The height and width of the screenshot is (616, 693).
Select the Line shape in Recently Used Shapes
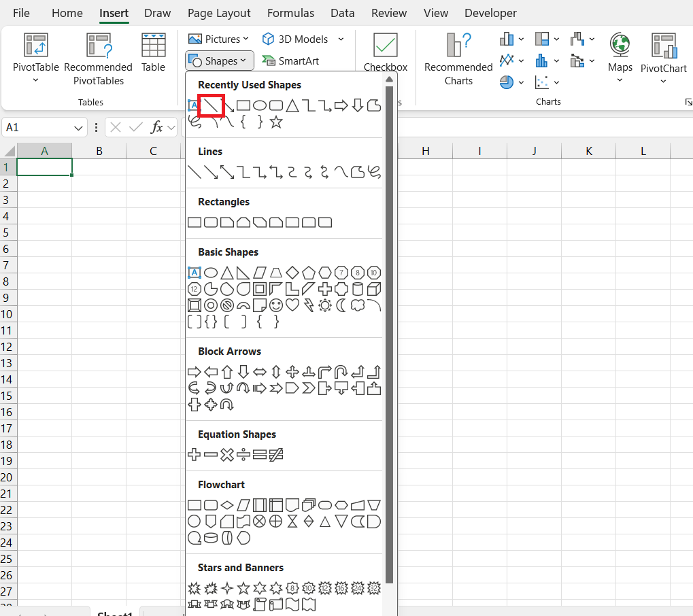[211, 105]
